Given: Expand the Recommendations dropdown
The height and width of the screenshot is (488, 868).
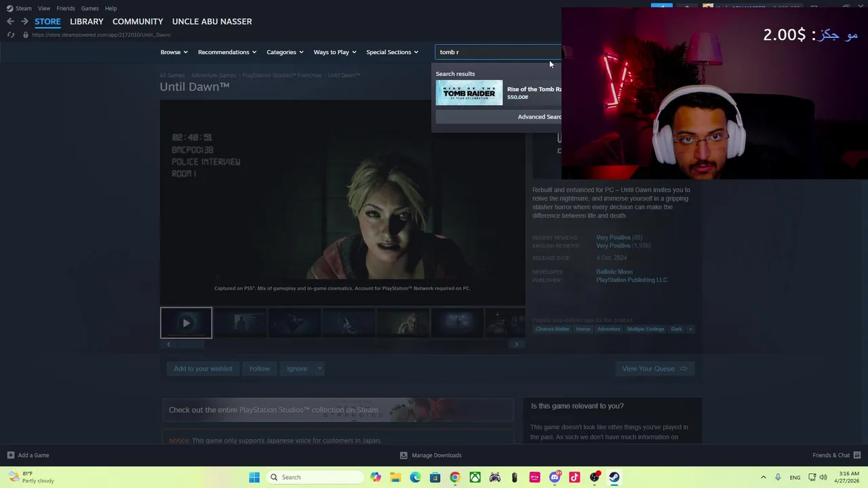Looking at the screenshot, I should pyautogui.click(x=227, y=52).
